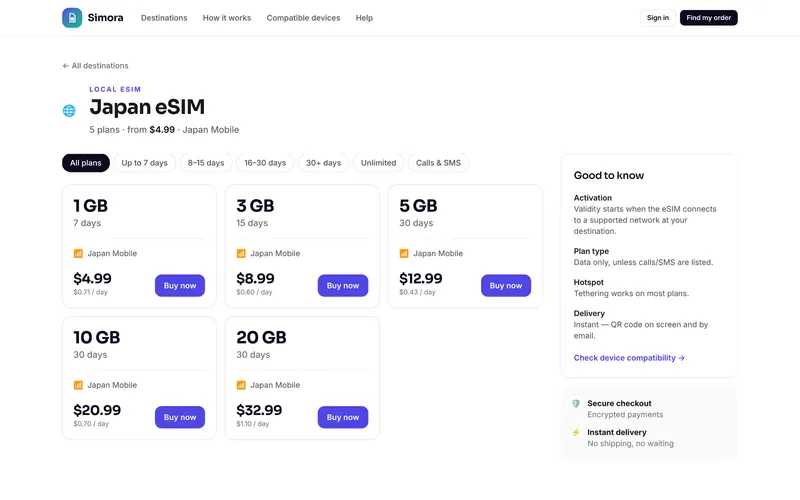
Task: Go back to All destinations
Action: (95, 66)
